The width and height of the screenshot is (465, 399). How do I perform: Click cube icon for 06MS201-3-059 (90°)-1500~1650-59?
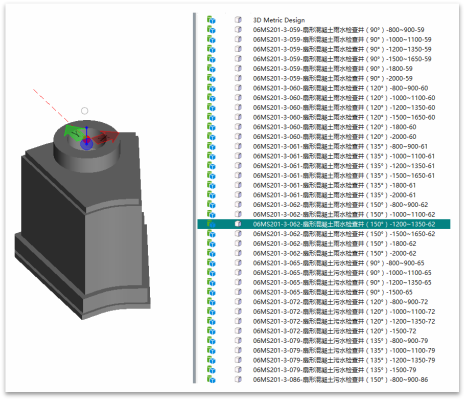click(238, 59)
